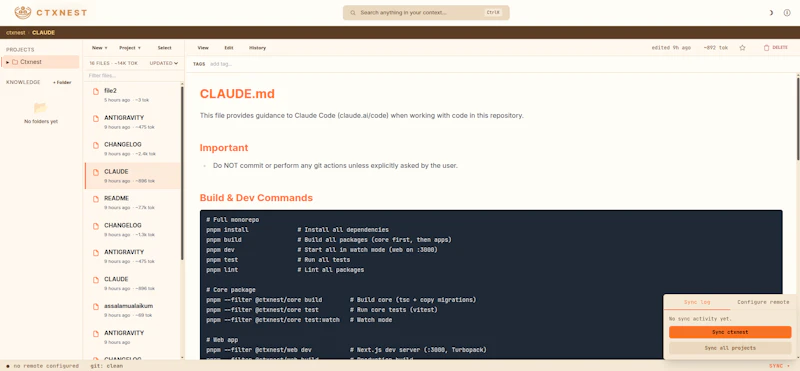Click the Sync ctxnest button
The image size is (800, 371).
(730, 332)
